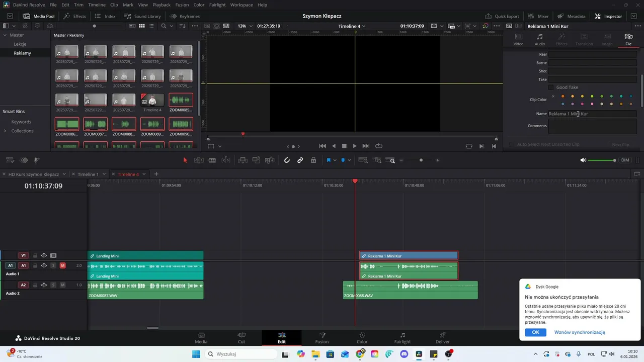644x362 pixels.
Task: Click the Overwrite Clip tool
Action: [256, 160]
